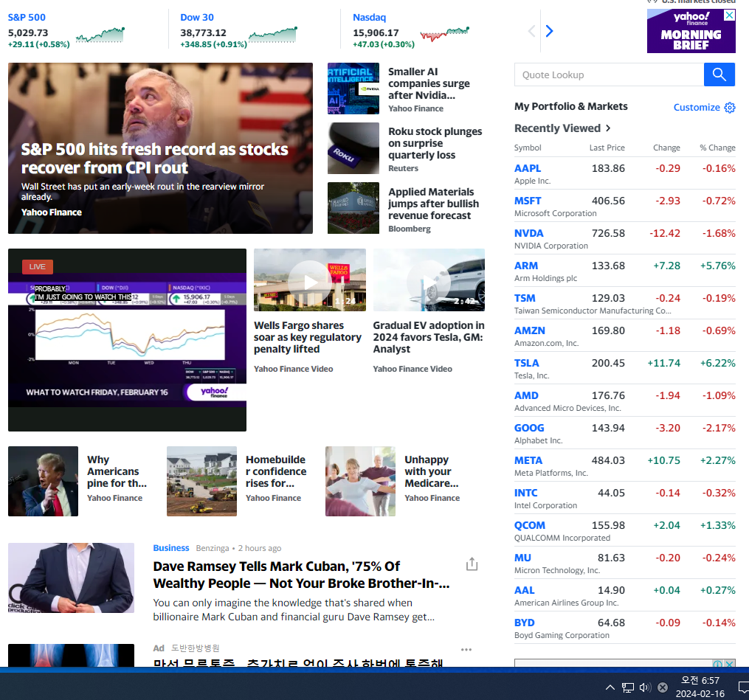Open the Morning Brief banner
The image size is (749, 700).
coord(691,31)
